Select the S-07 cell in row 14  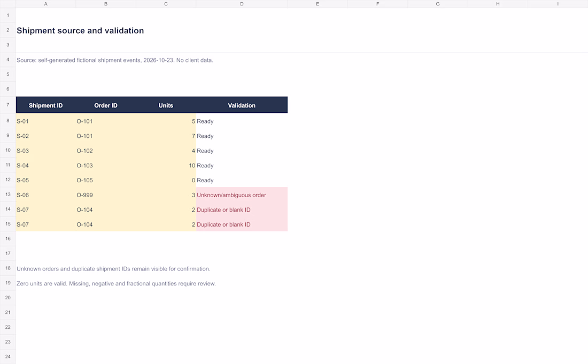[x=46, y=210]
